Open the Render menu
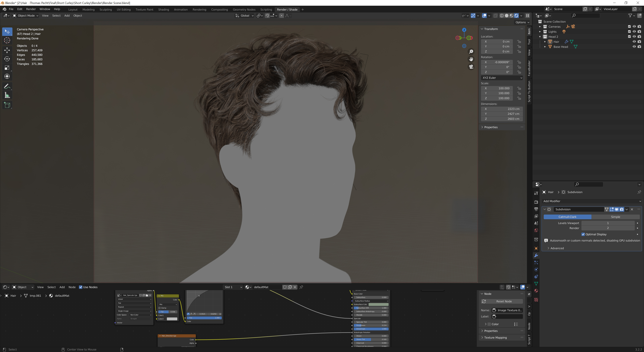Screen dimensions: 644x352 [31, 9]
